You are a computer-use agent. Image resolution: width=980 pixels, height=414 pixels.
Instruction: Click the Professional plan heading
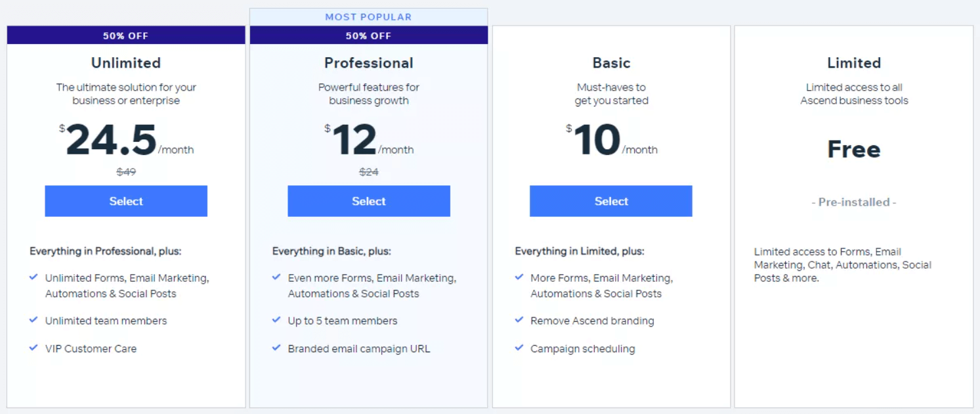(x=368, y=62)
